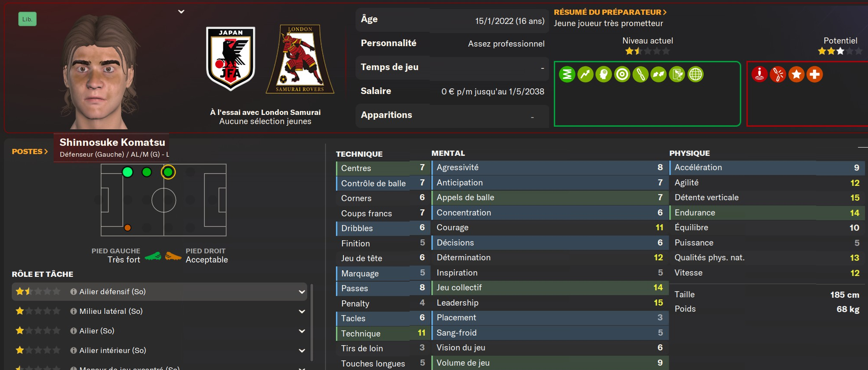Click info icon beside Ailier défensif (So)
Screen dimensions: 868x370
[x=74, y=292]
